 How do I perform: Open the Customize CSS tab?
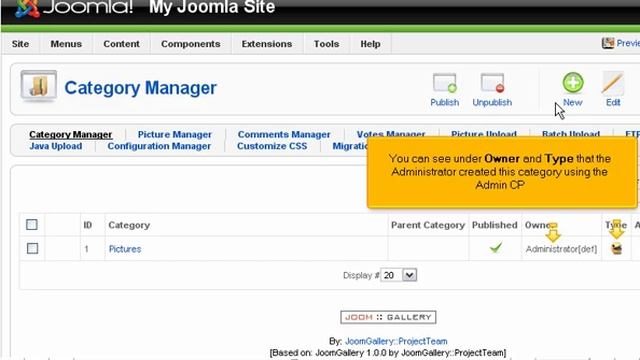[272, 146]
